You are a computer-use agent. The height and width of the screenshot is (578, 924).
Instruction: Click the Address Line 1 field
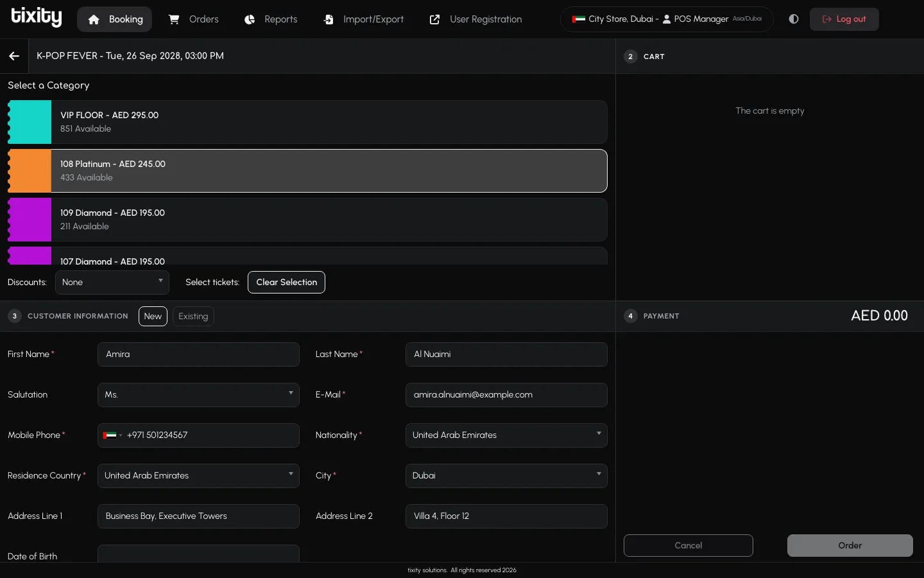(x=198, y=516)
